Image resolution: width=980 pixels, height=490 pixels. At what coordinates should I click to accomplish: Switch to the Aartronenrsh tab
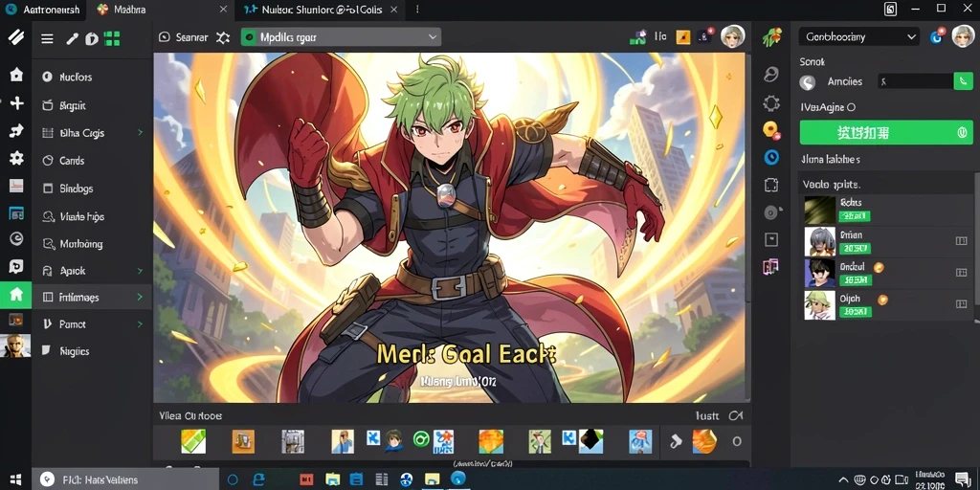(44, 10)
